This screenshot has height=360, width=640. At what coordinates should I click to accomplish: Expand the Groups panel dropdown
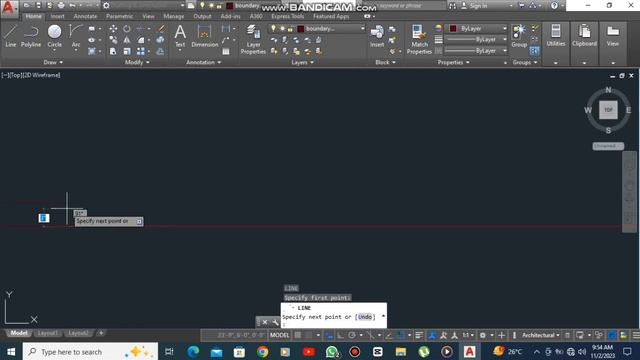point(525,62)
